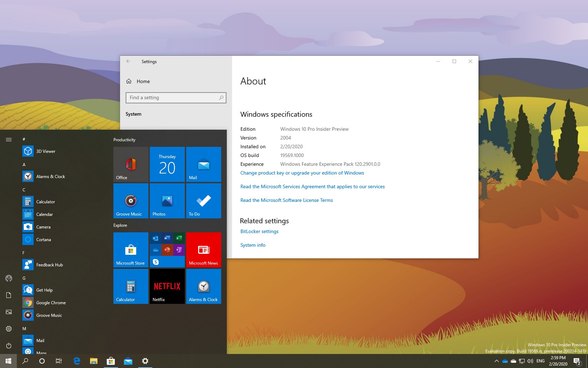
Task: Open the Office apps folder tile
Action: [x=167, y=250]
